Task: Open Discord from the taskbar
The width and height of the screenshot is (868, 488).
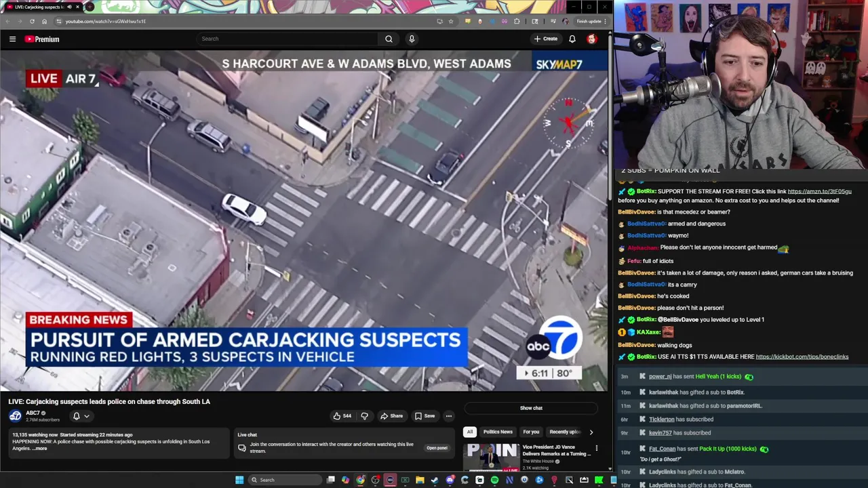Action: 450,480
